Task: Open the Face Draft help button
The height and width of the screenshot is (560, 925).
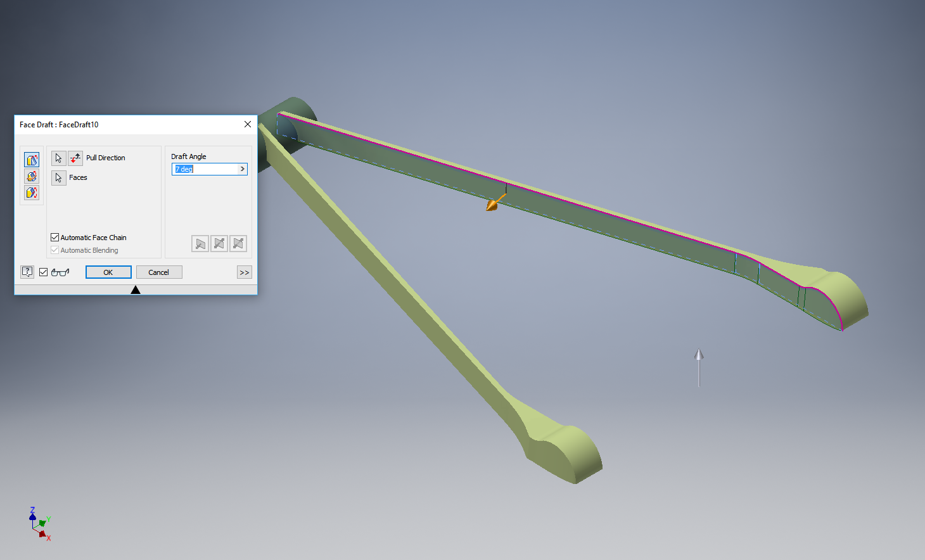Action: 27,272
